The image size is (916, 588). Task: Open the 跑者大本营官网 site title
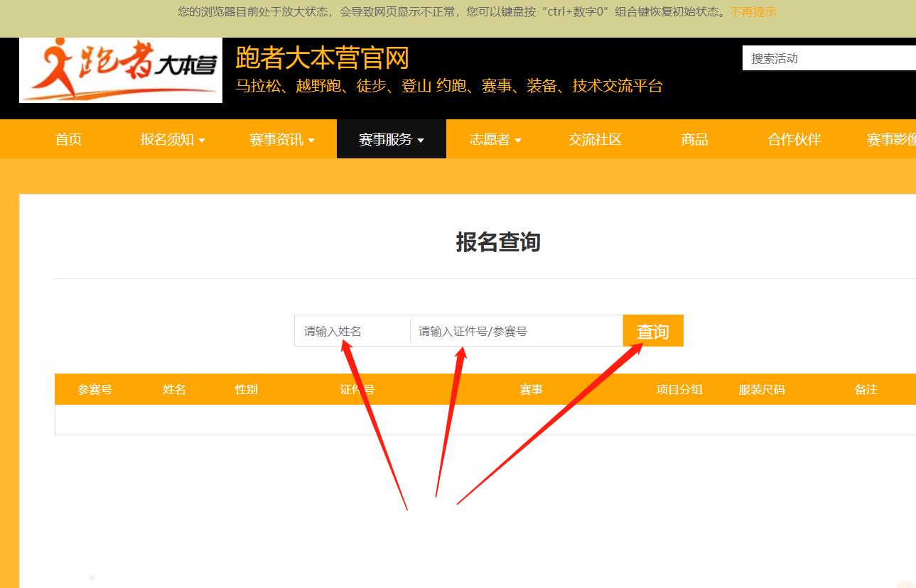pos(322,58)
